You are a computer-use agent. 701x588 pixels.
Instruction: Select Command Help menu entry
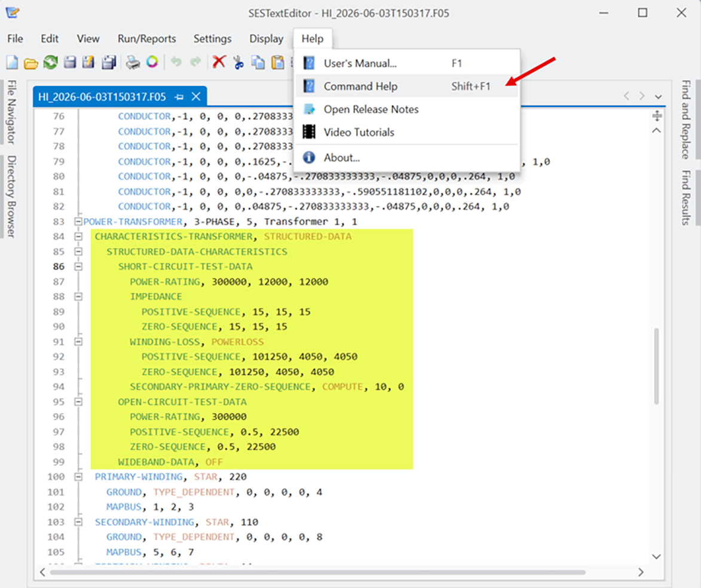click(x=406, y=86)
